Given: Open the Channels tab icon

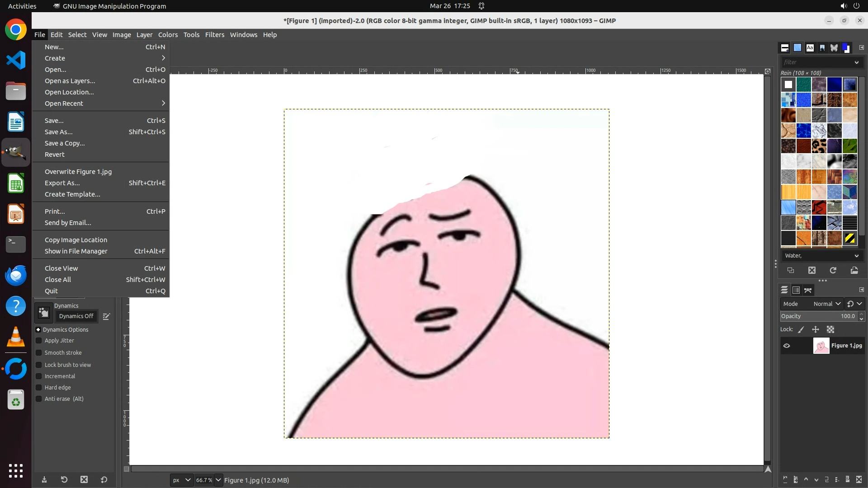Looking at the screenshot, I should click(x=796, y=290).
